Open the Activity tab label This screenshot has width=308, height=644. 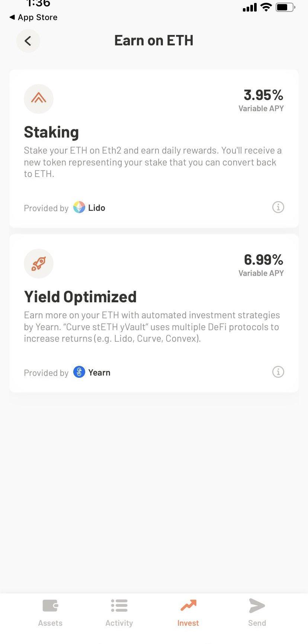tap(119, 623)
